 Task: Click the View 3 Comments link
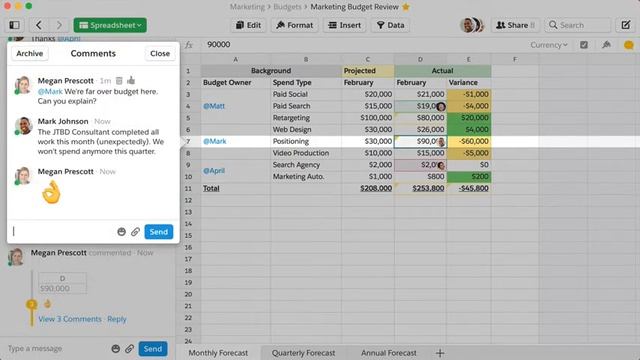[70, 319]
